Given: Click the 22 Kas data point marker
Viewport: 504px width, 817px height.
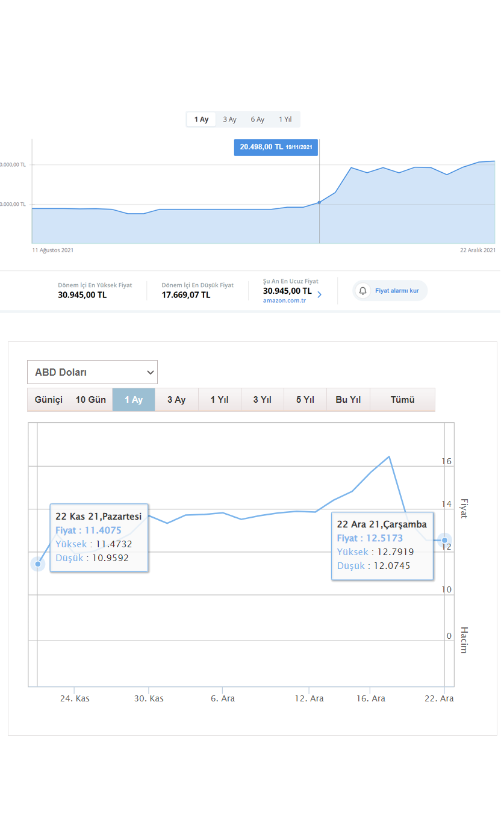Looking at the screenshot, I should [x=38, y=564].
